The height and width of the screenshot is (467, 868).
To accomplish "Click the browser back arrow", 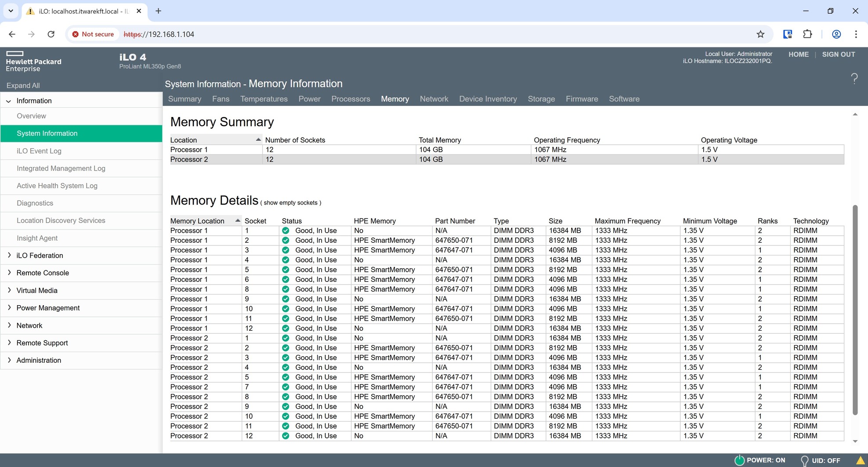I will pos(12,34).
